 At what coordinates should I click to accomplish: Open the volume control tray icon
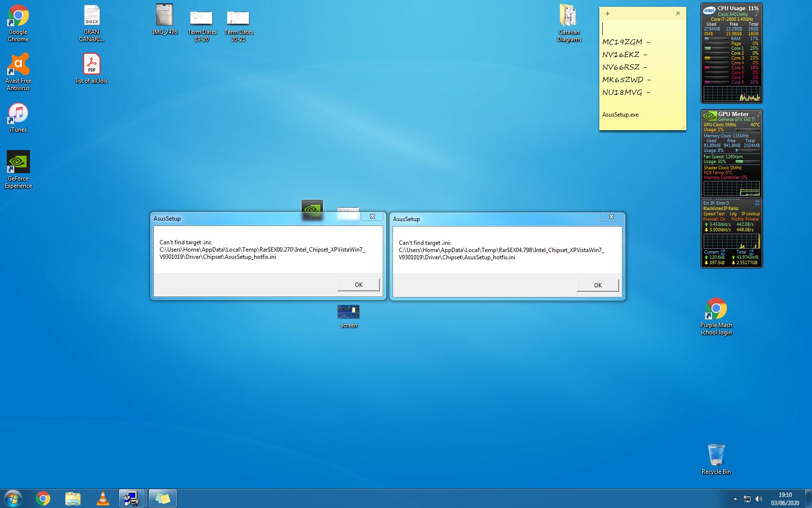tap(759, 499)
